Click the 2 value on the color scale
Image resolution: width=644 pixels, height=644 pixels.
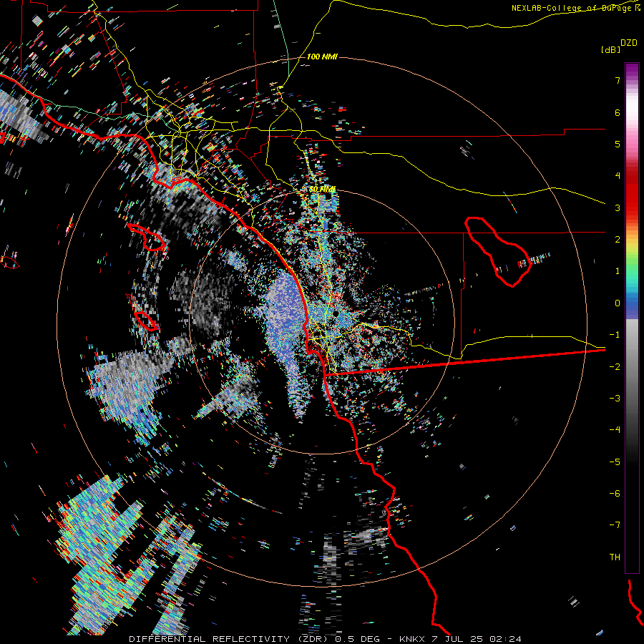pyautogui.click(x=618, y=240)
